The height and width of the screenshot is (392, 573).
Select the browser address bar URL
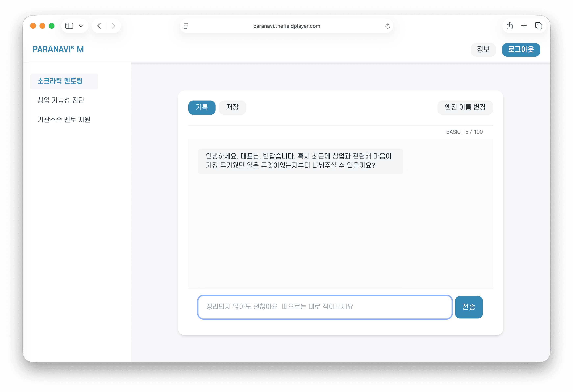click(x=286, y=26)
